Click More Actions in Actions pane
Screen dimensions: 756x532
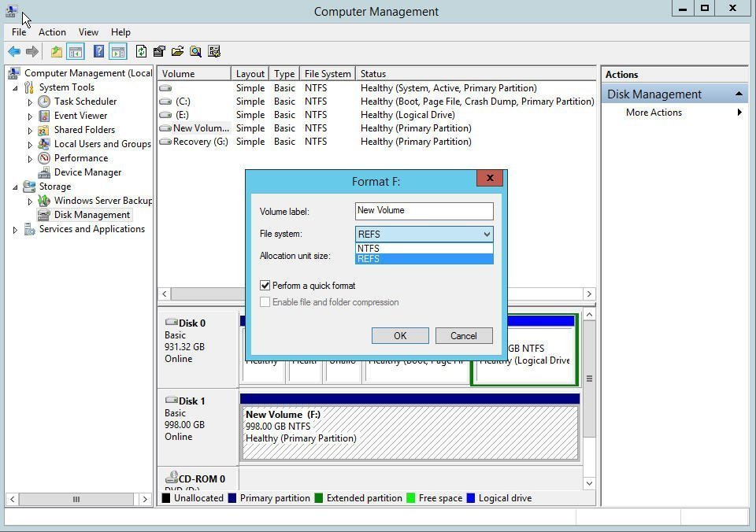tap(654, 113)
